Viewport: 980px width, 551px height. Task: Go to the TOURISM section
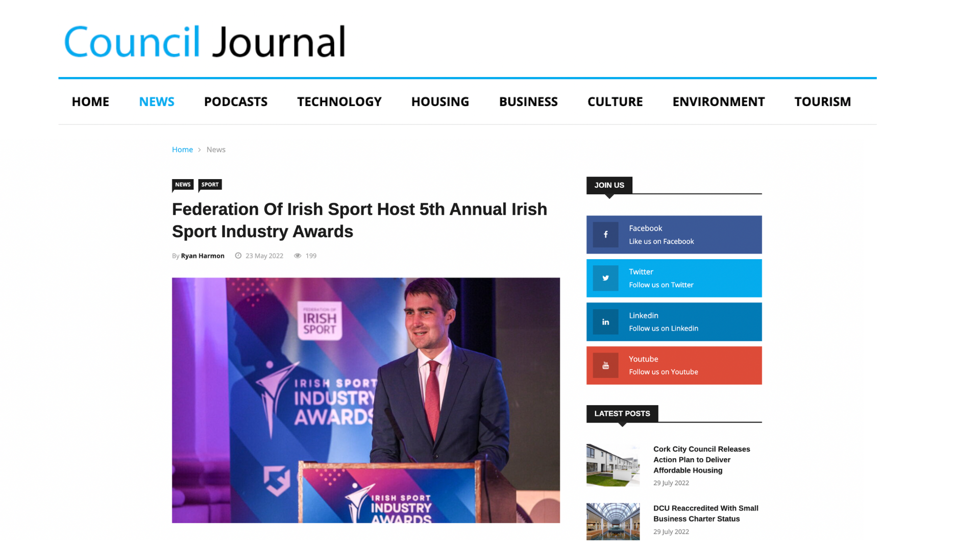click(x=823, y=102)
